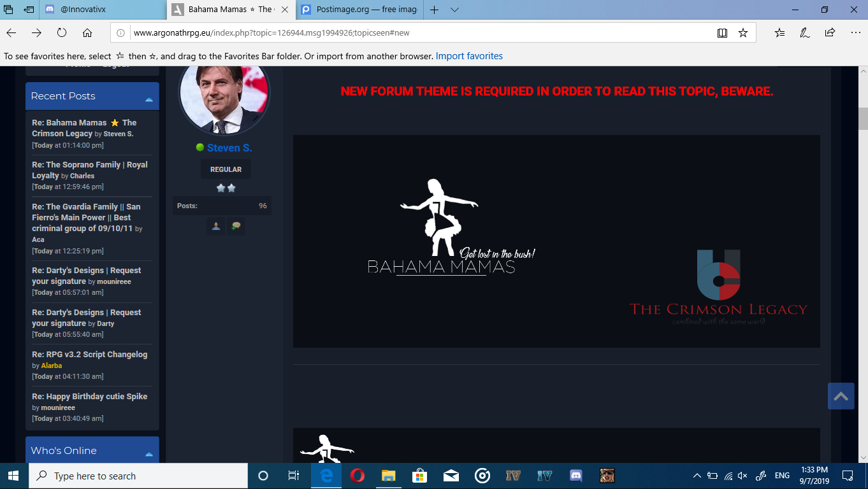Click The Crimson Legacy logo image
The height and width of the screenshot is (489, 868).
(x=718, y=288)
